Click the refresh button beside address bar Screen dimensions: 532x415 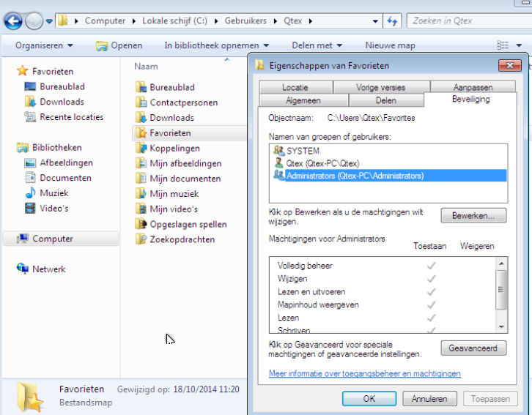(x=392, y=21)
